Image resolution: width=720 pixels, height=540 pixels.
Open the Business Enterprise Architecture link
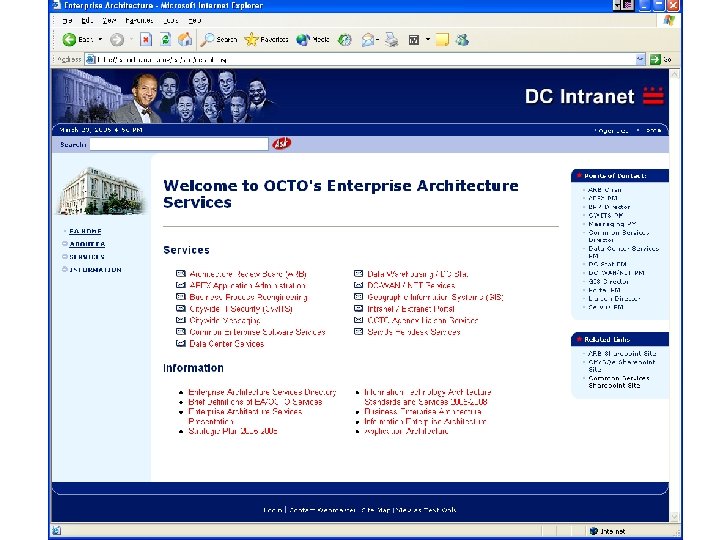pos(423,411)
